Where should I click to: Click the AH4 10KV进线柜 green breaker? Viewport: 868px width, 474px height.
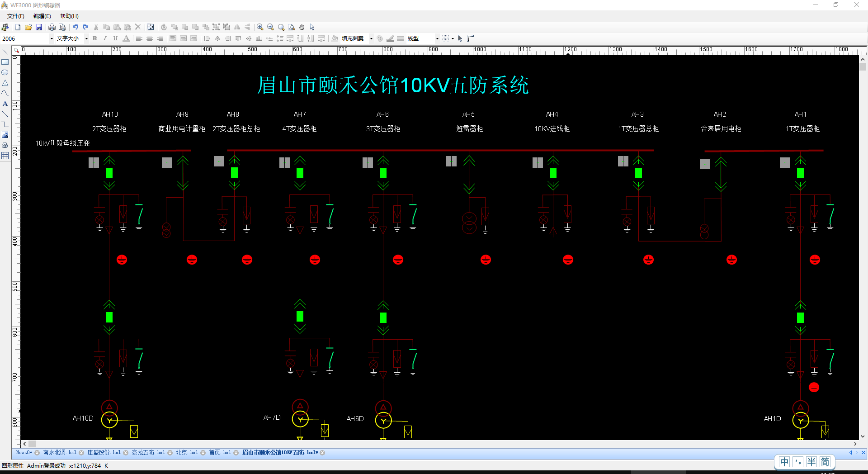(553, 173)
